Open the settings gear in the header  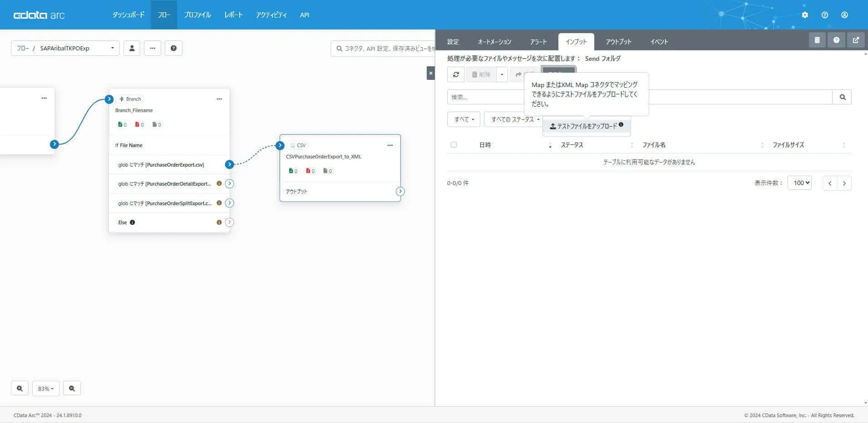[x=805, y=15]
